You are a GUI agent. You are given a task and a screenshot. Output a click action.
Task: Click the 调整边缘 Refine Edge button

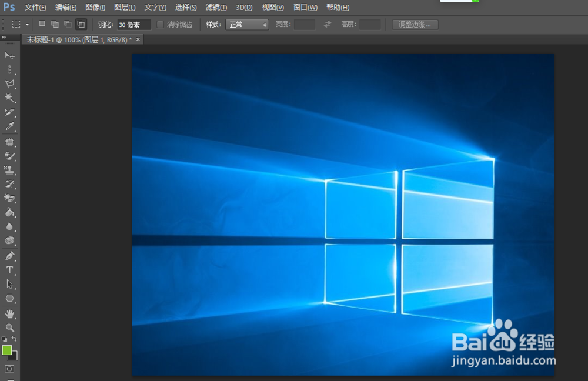click(x=415, y=25)
